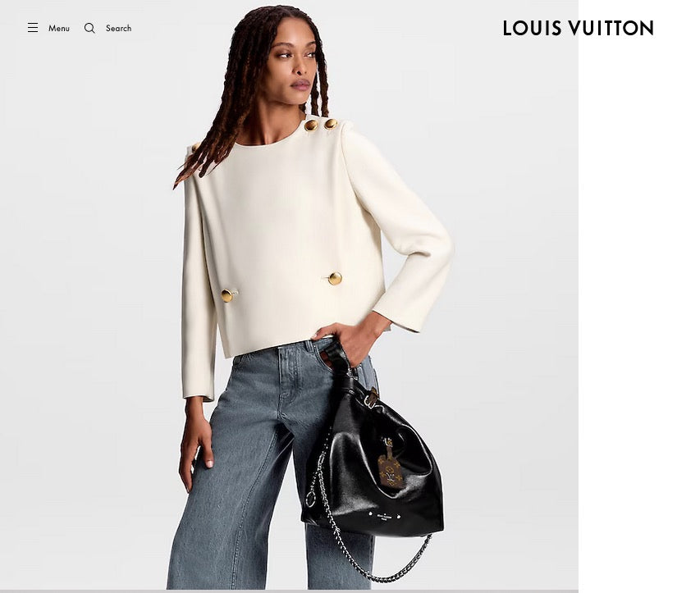This screenshot has width=700, height=593.
Task: Click the gold button near jacket center
Action: click(335, 278)
